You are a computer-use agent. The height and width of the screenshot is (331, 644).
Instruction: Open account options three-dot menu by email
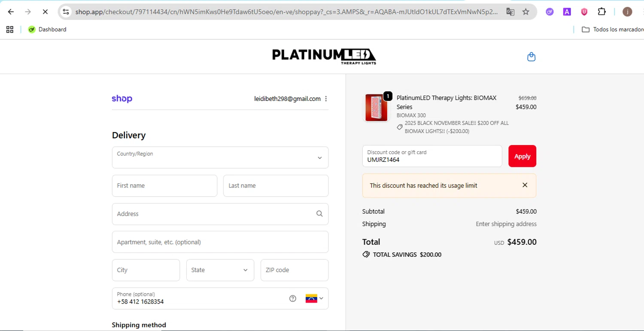(326, 99)
